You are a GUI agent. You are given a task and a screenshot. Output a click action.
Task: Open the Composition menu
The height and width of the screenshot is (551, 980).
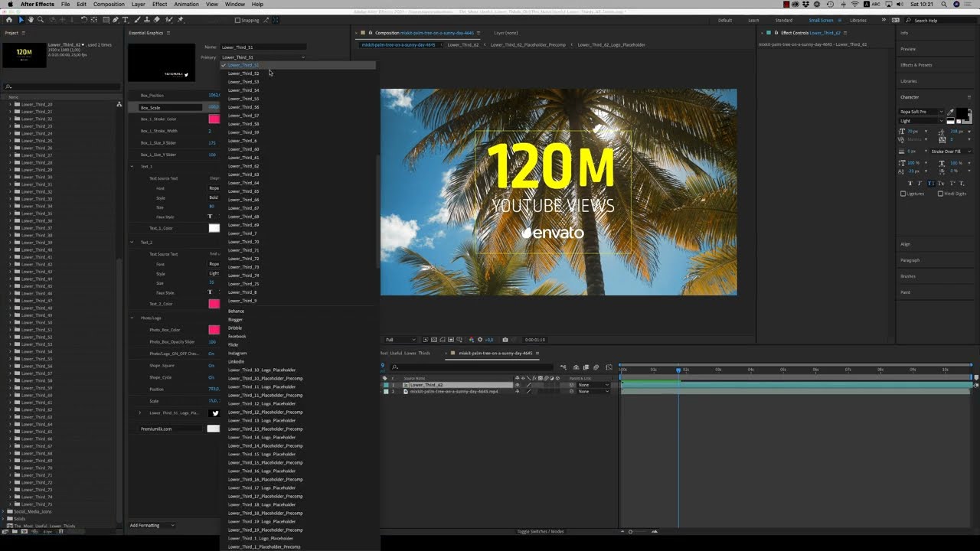pyautogui.click(x=109, y=4)
